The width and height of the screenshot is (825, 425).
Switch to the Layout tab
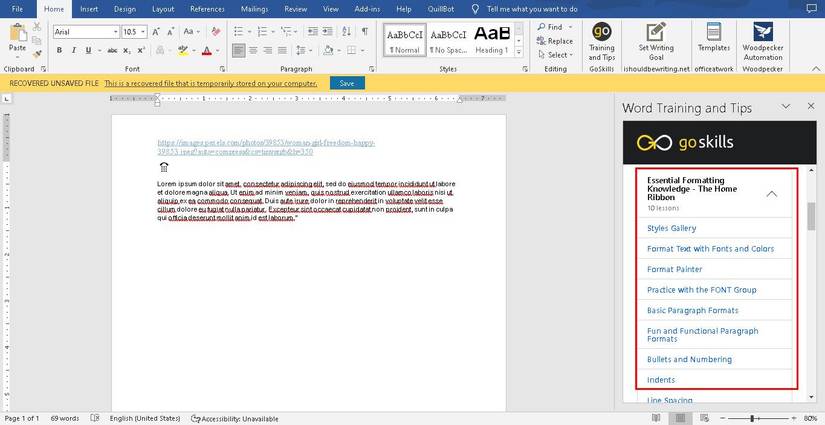pos(163,9)
